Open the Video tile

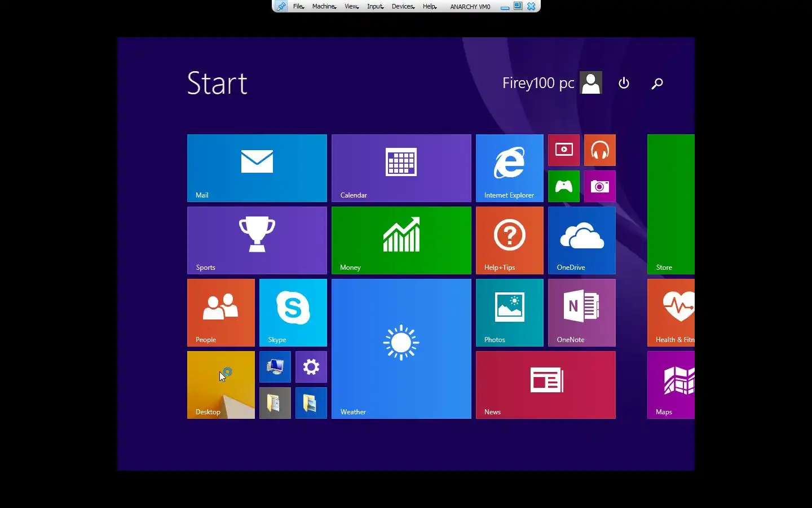(564, 150)
